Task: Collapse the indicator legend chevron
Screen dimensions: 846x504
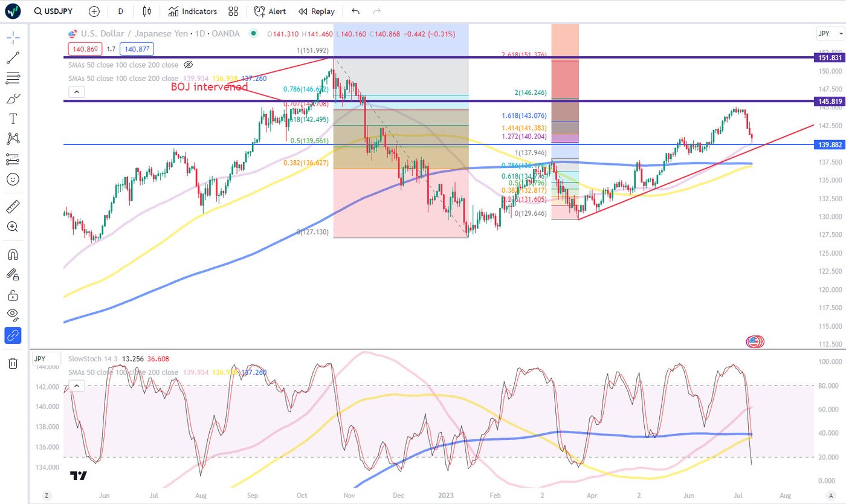Action: [x=76, y=92]
